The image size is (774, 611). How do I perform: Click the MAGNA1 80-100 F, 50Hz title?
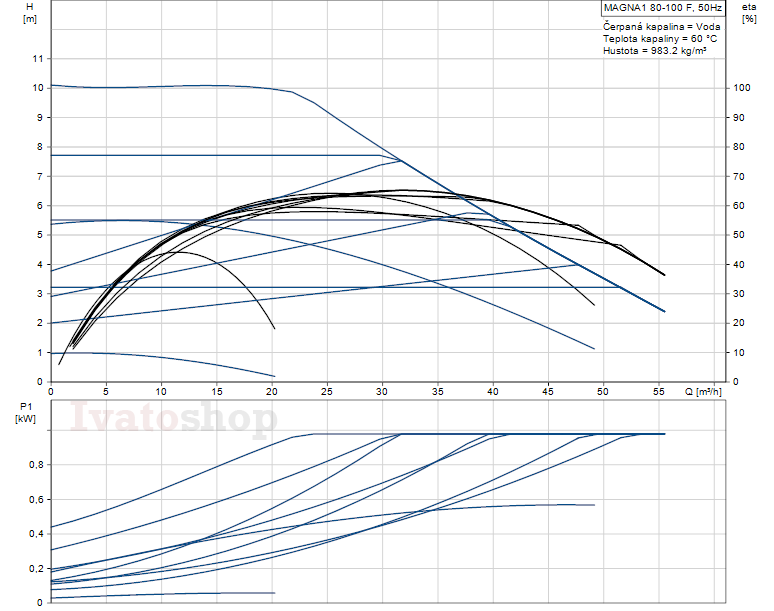[x=663, y=9]
